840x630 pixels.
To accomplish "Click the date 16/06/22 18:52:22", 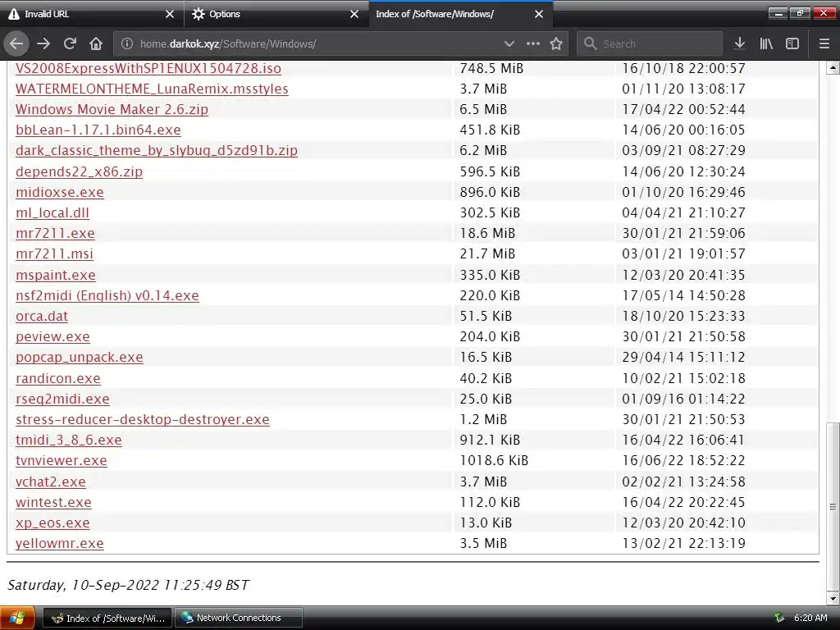I will [x=683, y=461].
